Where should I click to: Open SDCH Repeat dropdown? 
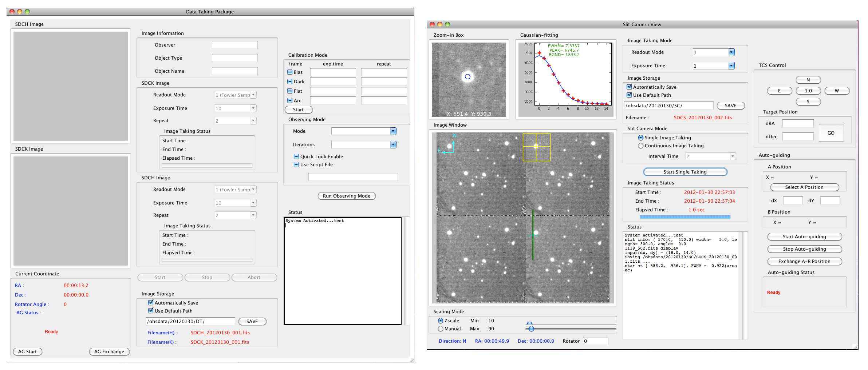click(x=236, y=215)
